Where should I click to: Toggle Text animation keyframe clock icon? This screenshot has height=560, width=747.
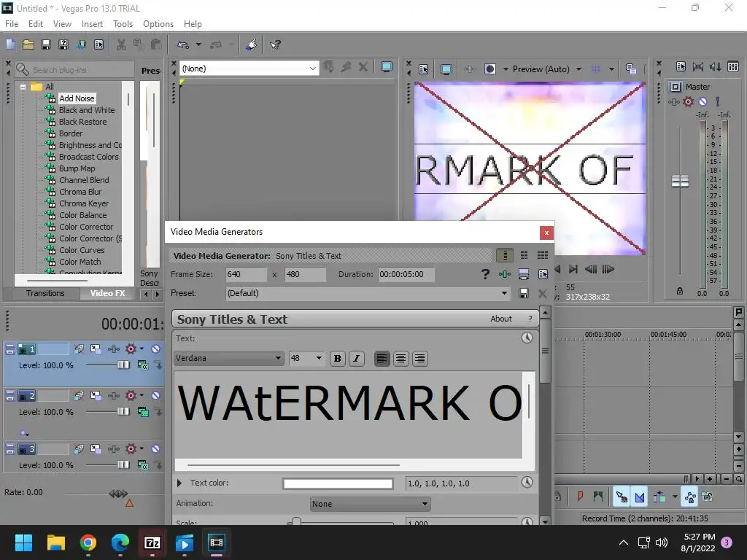(x=527, y=338)
